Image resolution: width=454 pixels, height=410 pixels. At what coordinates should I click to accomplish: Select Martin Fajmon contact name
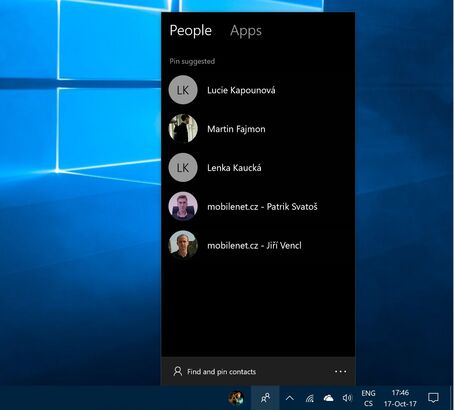tap(236, 129)
